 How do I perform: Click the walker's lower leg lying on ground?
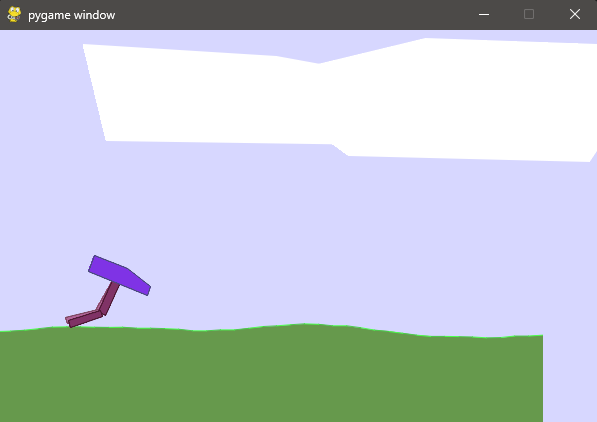tap(85, 319)
